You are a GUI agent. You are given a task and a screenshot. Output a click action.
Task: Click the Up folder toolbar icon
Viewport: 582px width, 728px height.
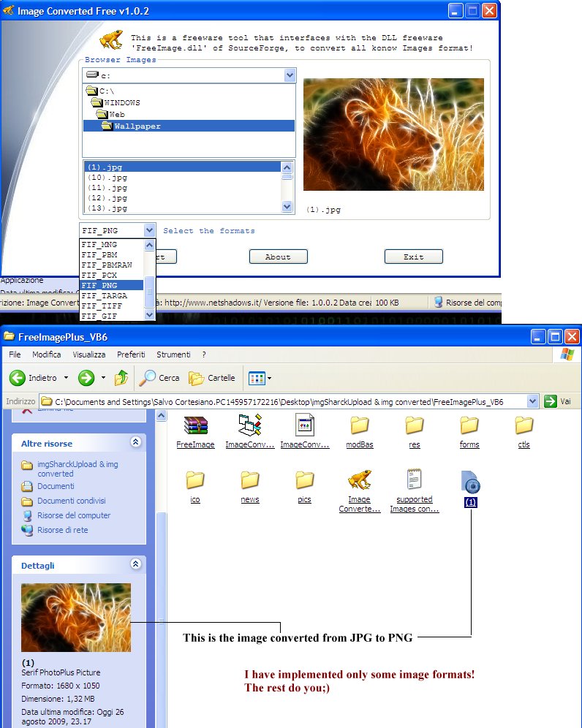click(x=121, y=378)
